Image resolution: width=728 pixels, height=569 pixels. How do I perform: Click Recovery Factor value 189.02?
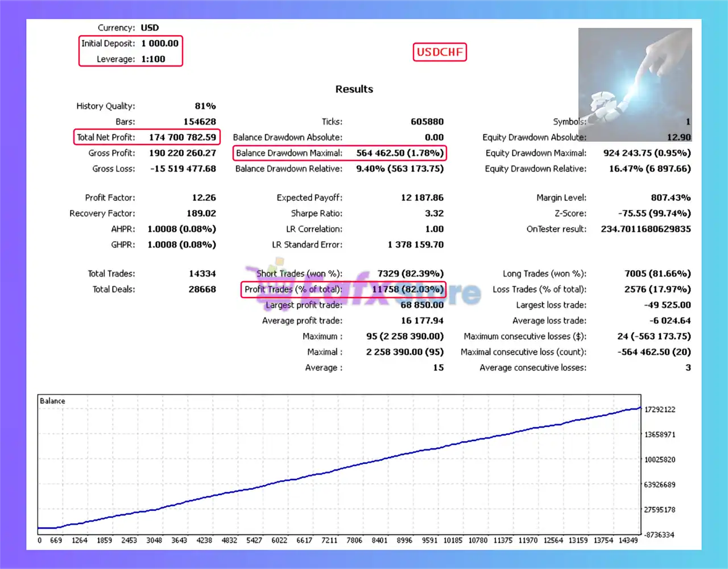point(201,213)
